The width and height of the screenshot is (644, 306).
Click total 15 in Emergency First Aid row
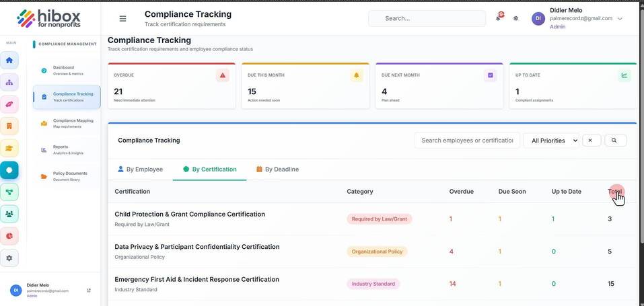tap(611, 284)
